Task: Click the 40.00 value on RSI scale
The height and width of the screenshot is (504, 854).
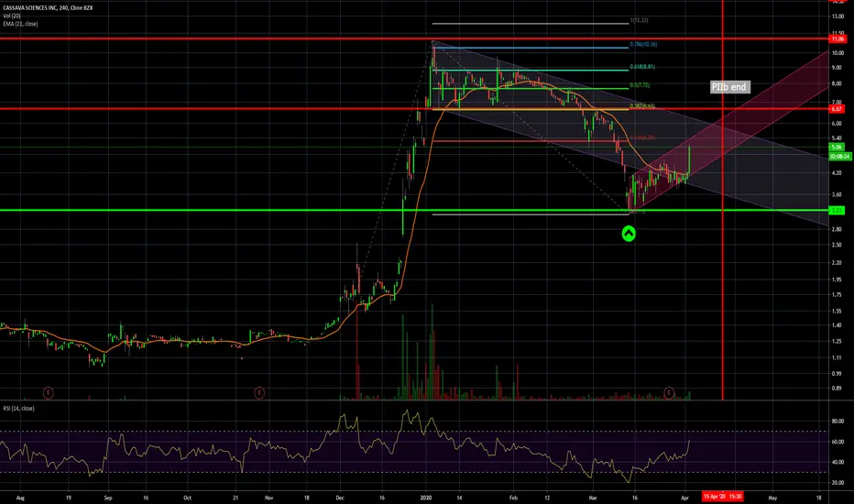Action: click(838, 462)
